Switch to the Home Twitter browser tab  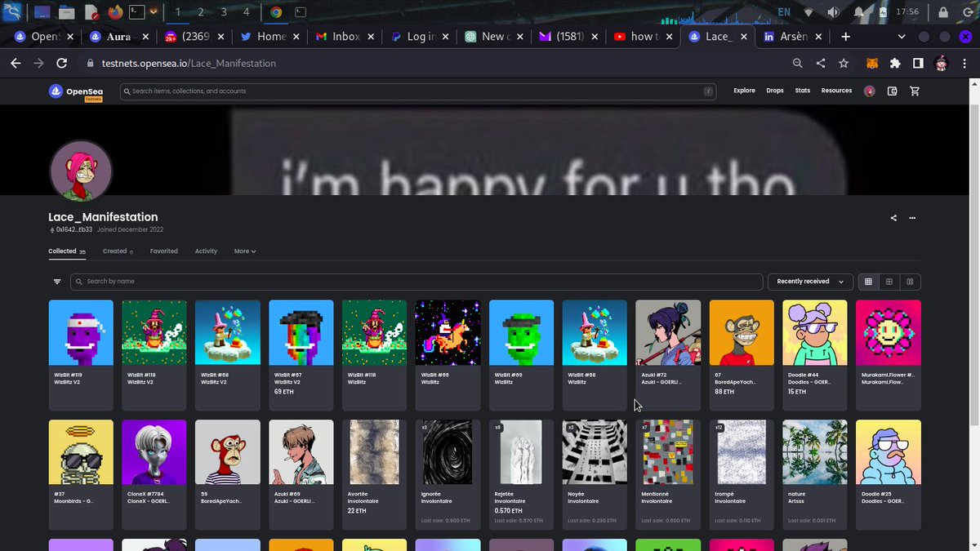pos(268,37)
